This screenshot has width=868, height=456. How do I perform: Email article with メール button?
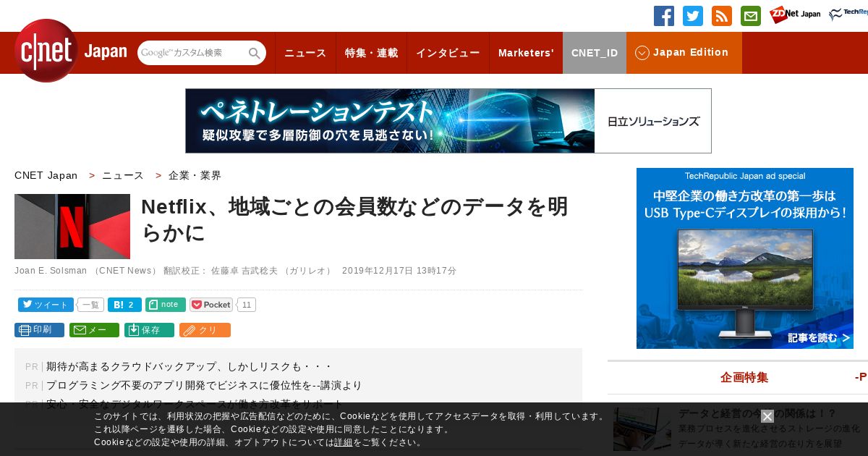(x=94, y=330)
